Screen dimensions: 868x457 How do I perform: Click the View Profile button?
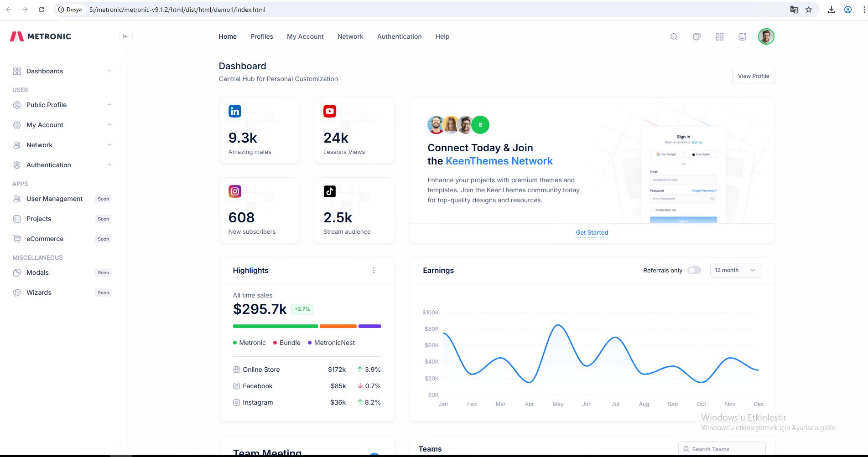(753, 76)
